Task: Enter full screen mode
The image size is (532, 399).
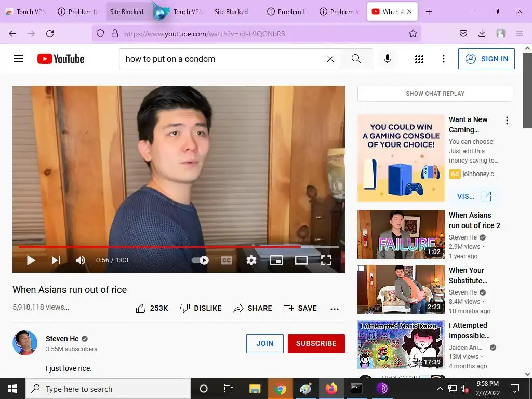Action: click(326, 260)
